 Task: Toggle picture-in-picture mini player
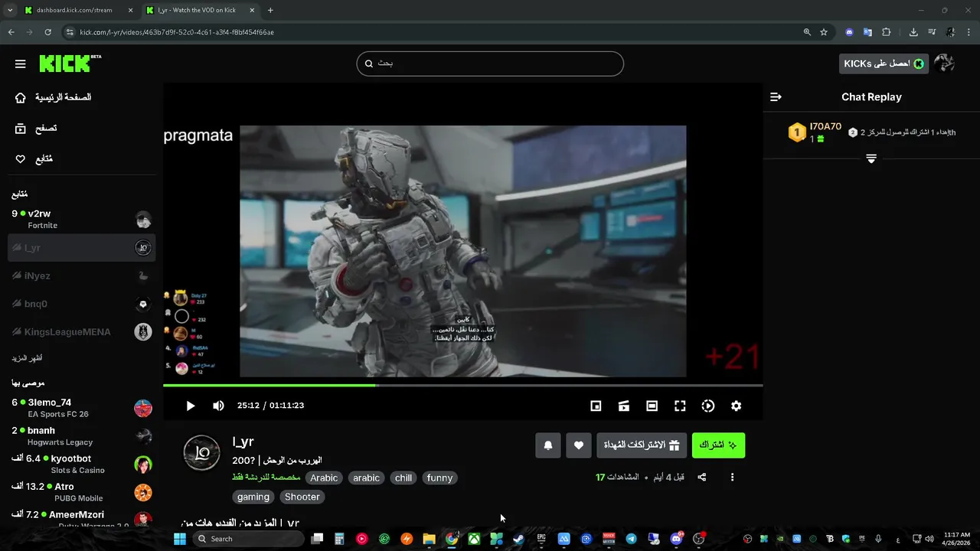pos(596,406)
